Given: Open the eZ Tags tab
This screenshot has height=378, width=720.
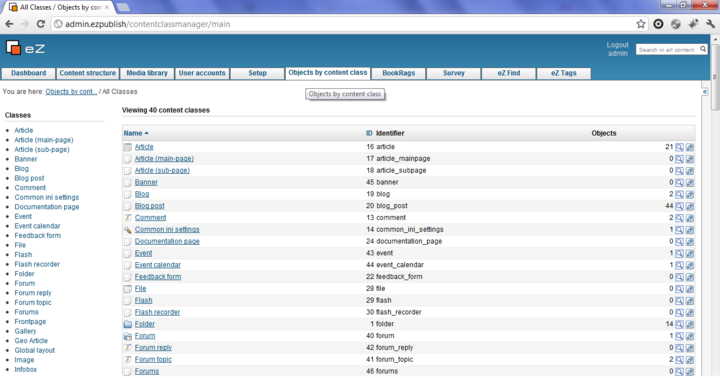Looking at the screenshot, I should tap(563, 73).
